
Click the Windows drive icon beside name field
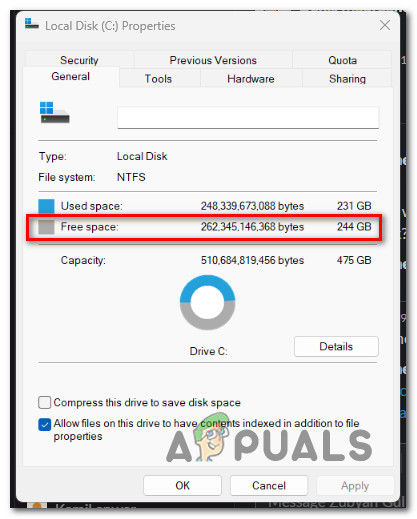[x=54, y=112]
